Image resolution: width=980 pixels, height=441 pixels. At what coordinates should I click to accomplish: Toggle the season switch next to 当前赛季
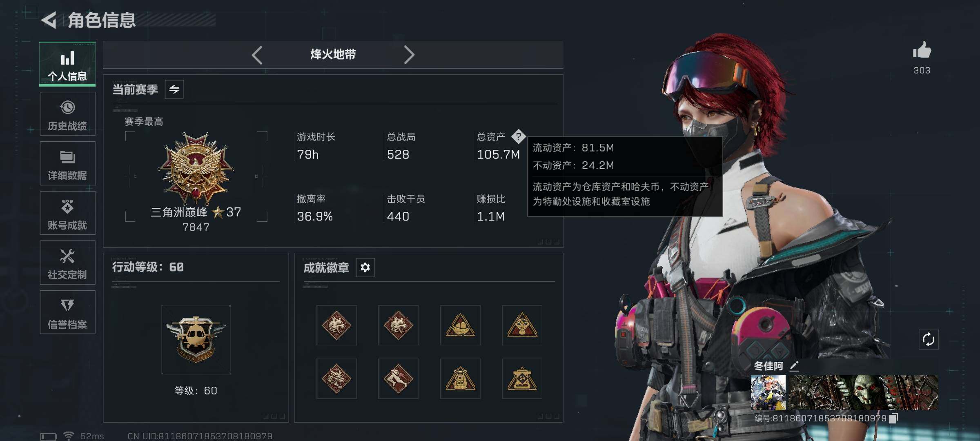pyautogui.click(x=174, y=89)
